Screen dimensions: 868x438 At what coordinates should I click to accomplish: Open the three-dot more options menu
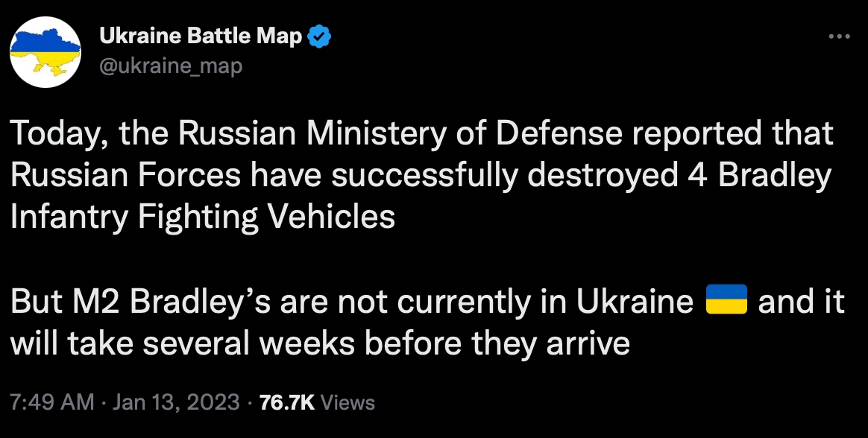pyautogui.click(x=839, y=37)
